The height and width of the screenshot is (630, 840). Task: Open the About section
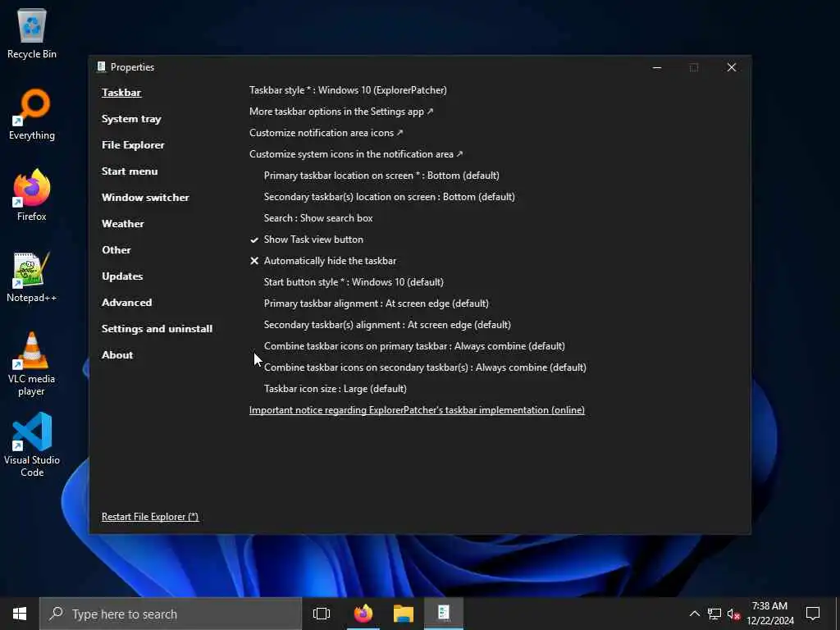pos(117,355)
